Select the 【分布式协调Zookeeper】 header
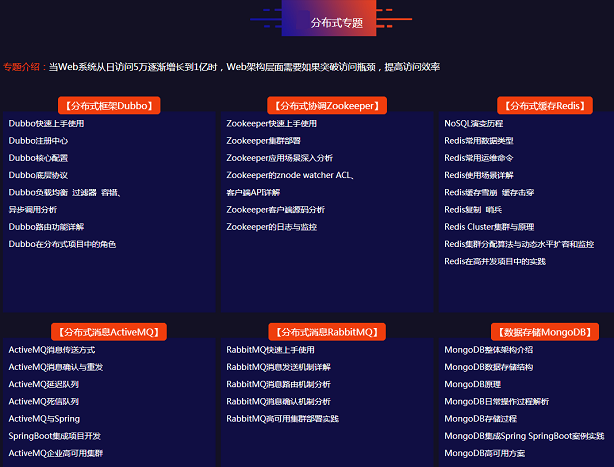Image resolution: width=614 pixels, height=467 pixels. pos(327,105)
